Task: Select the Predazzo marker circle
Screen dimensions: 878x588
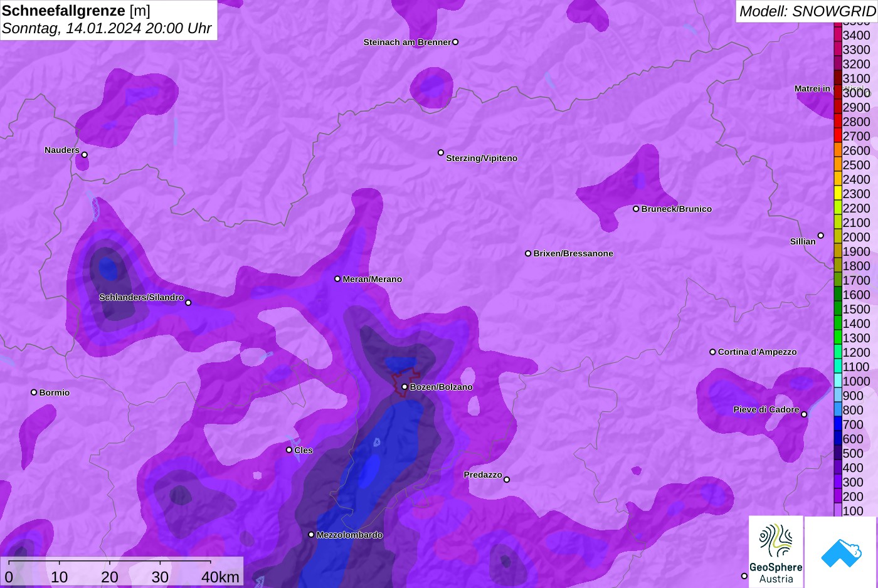Action: (507, 480)
